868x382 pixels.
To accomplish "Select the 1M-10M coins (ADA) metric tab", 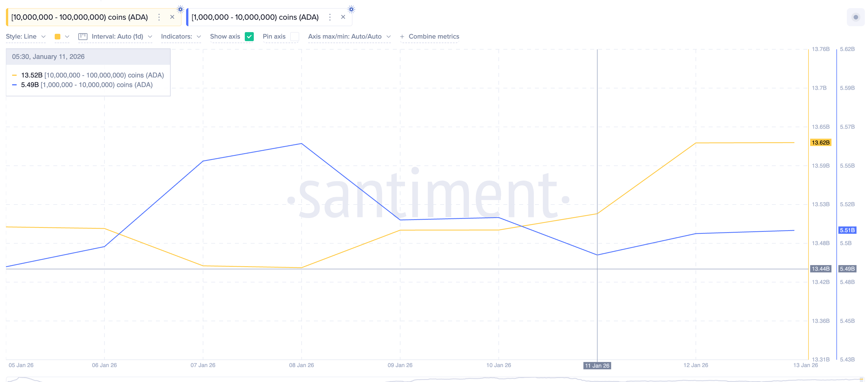I will [x=255, y=17].
